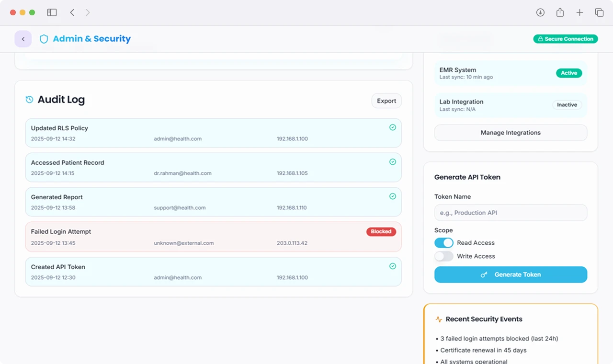Viewport: 613px width, 364px height.
Task: Click the lock icon in Secure Connection badge
Action: click(x=540, y=39)
